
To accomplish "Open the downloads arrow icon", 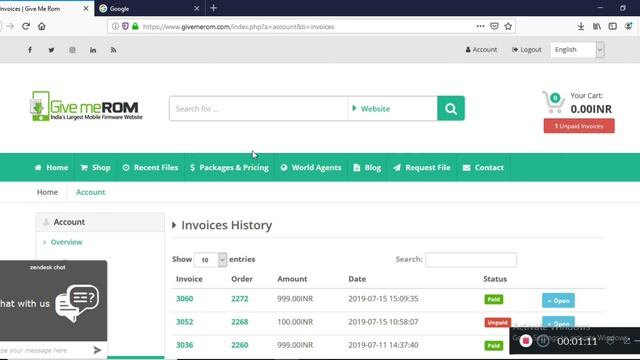I will click(x=581, y=27).
